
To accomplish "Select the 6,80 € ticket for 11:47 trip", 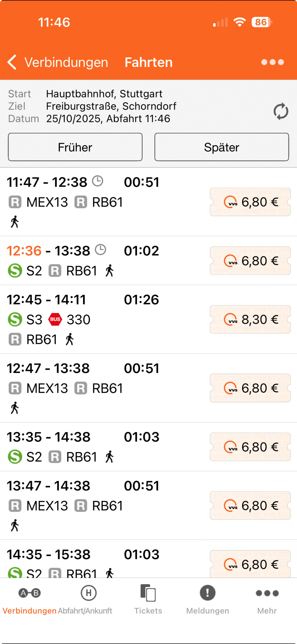I will [250, 202].
